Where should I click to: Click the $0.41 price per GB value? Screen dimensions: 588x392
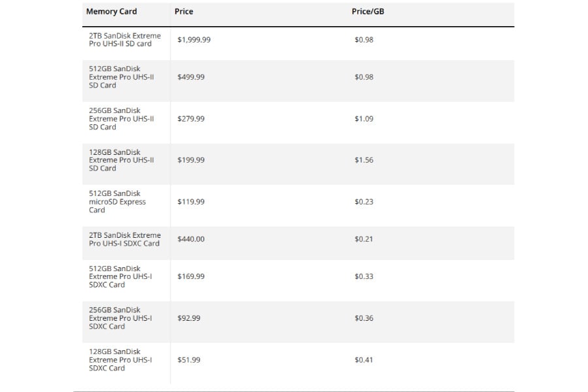(x=364, y=360)
